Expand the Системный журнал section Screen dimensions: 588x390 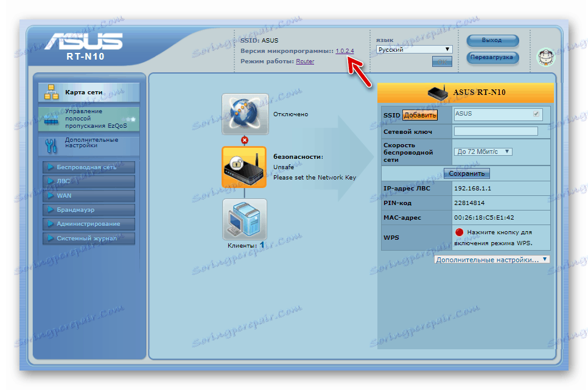[x=89, y=238]
